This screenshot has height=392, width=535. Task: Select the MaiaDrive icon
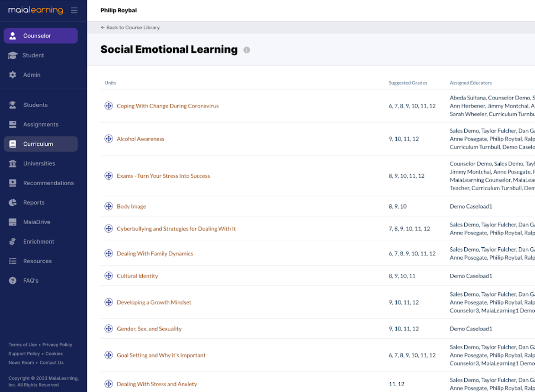point(12,222)
